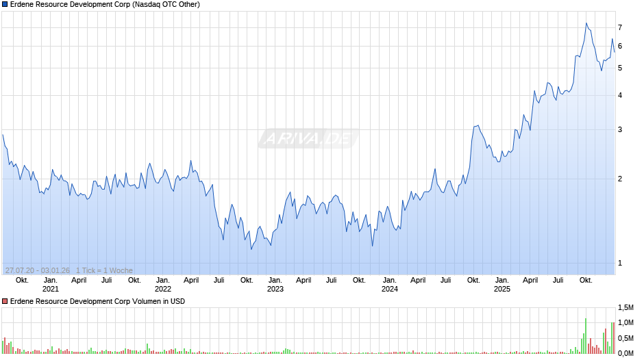The width and height of the screenshot is (644, 360).
Task: Click the date range text '27.07.20 - 03.01.26'
Action: pos(38,270)
